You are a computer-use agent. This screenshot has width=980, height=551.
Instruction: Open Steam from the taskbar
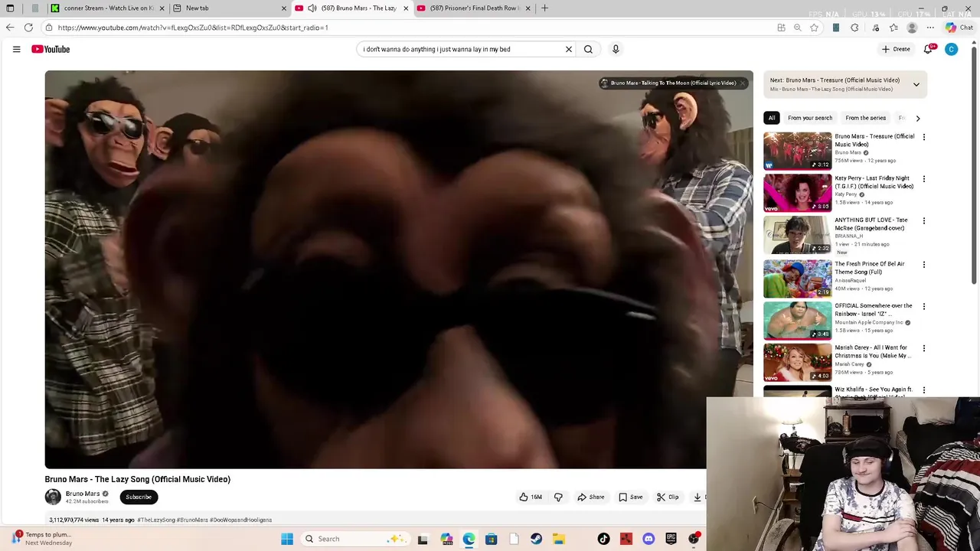(536, 539)
